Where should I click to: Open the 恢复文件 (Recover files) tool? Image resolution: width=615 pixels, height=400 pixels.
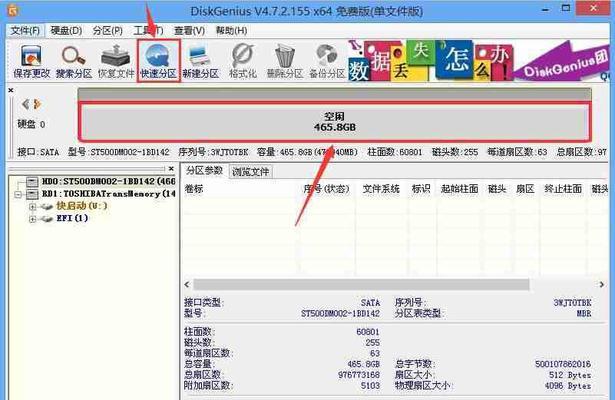(116, 61)
